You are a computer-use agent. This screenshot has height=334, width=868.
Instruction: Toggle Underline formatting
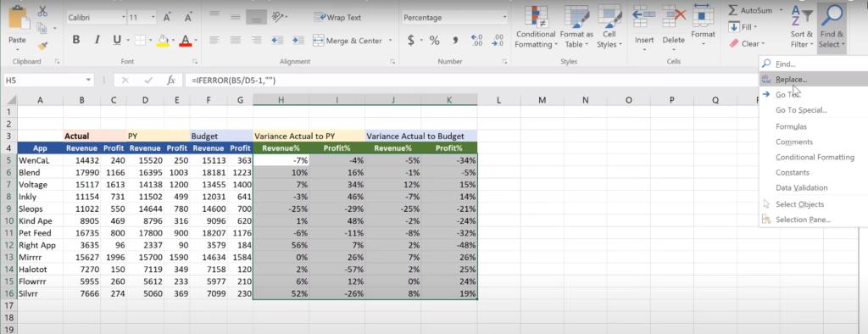click(117, 40)
